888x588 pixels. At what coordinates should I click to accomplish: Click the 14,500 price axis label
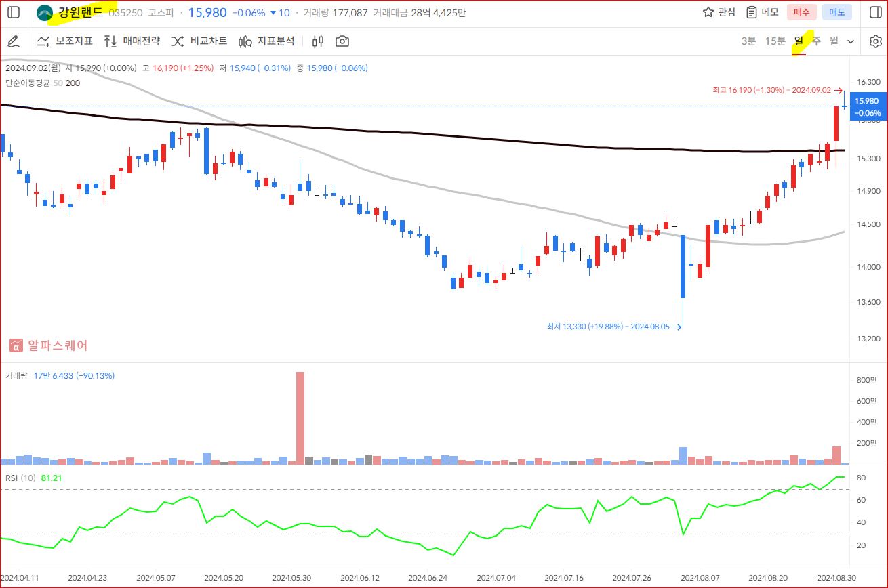[868, 224]
